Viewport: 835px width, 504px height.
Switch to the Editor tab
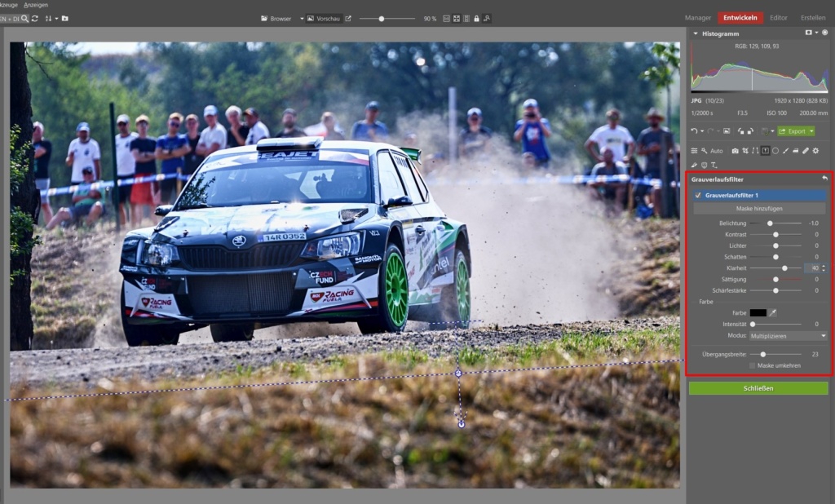click(778, 18)
